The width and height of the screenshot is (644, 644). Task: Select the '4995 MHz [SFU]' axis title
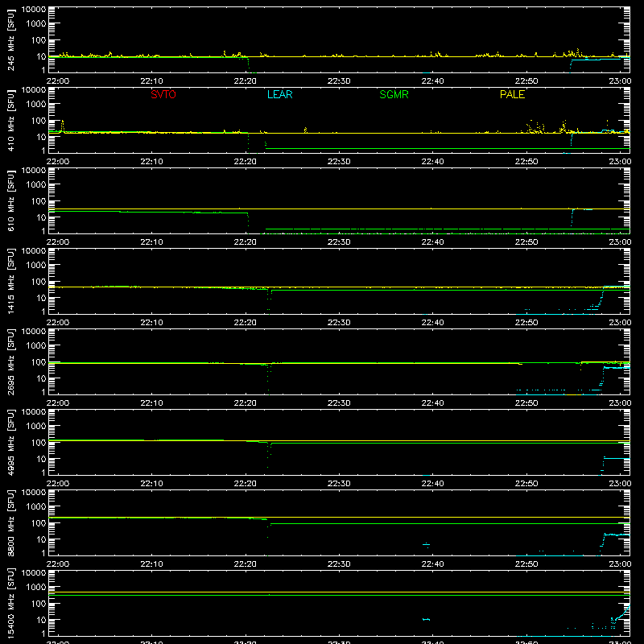coord(10,442)
